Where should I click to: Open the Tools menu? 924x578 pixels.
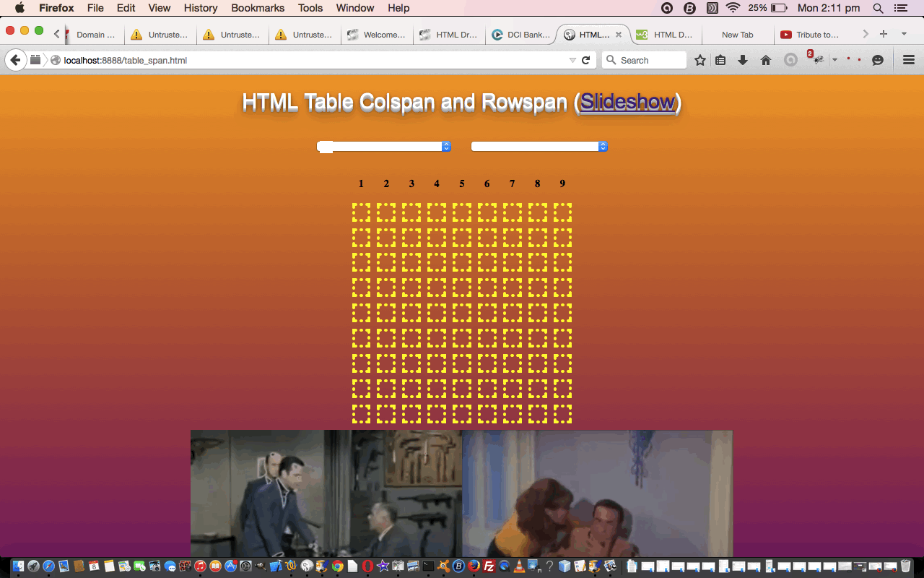[310, 8]
